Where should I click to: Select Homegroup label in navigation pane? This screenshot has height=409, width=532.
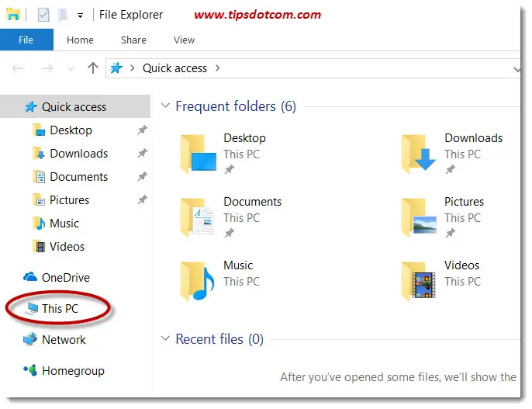(x=73, y=371)
